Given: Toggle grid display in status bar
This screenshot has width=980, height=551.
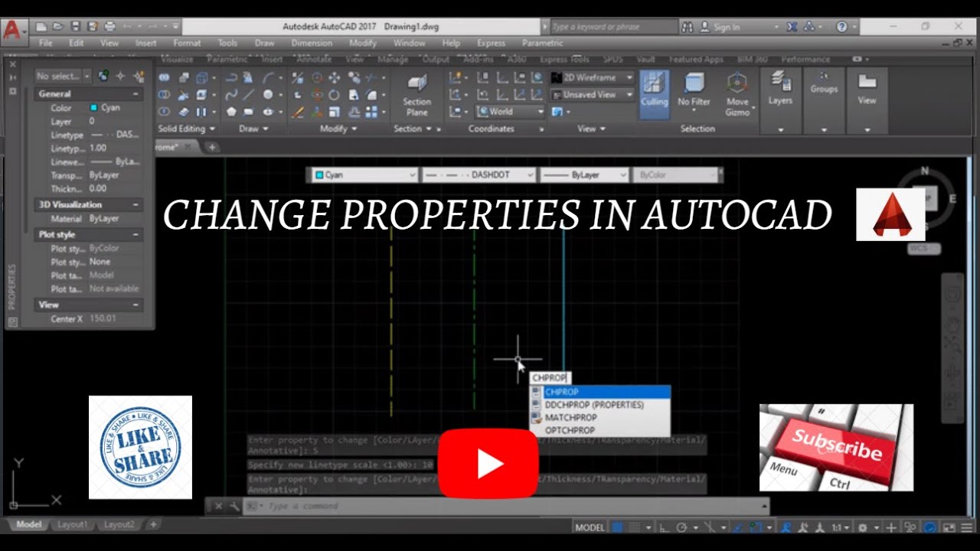Looking at the screenshot, I should [x=619, y=527].
